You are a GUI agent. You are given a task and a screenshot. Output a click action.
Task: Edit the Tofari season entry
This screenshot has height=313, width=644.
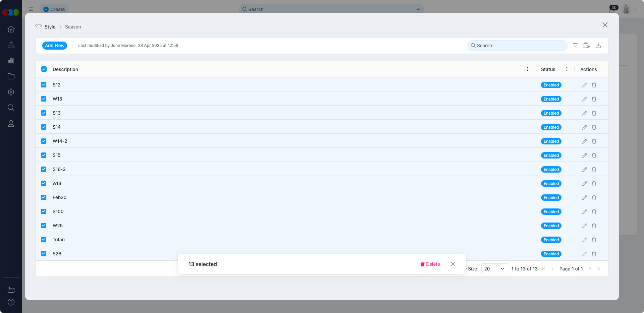[584, 240]
